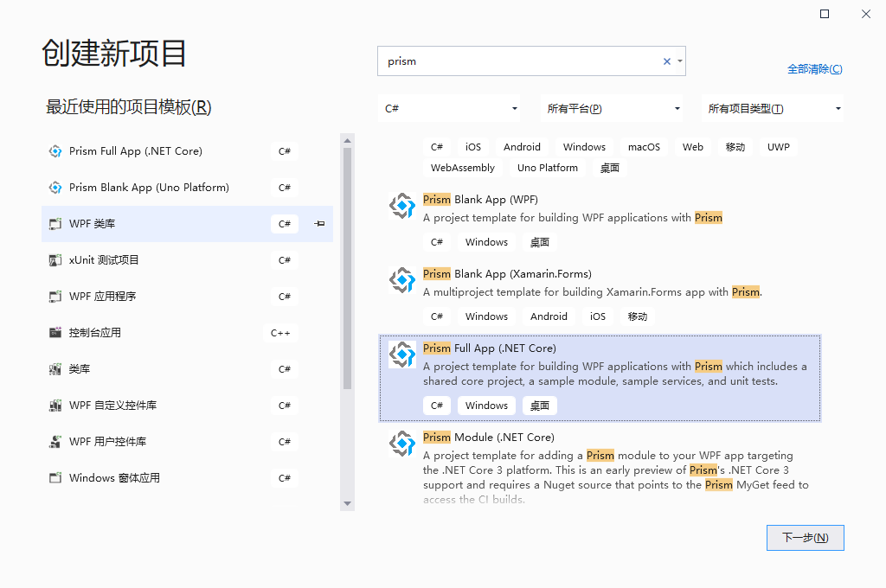Image resolution: width=886 pixels, height=588 pixels.
Task: Click the Android tag under Xamarin.Forms template
Action: 549,316
